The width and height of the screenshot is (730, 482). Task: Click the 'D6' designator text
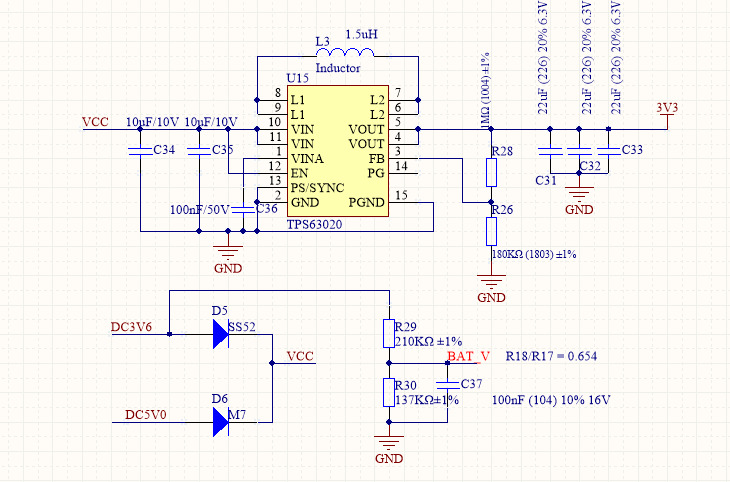pos(220,399)
